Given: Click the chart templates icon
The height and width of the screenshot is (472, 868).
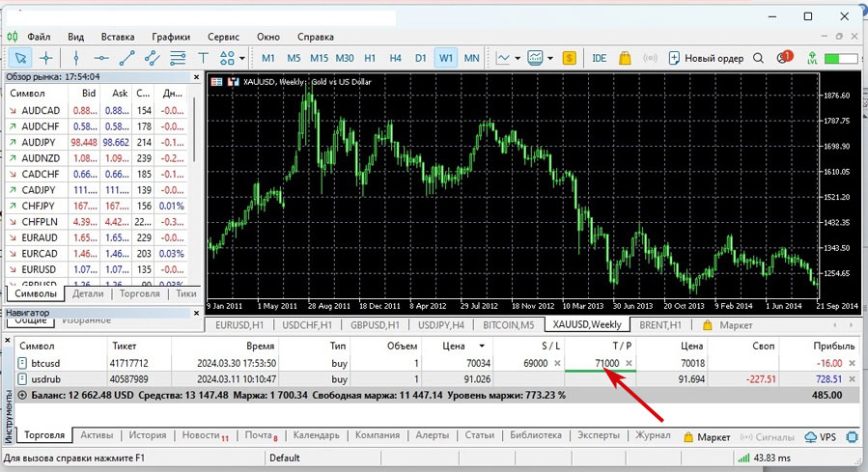Looking at the screenshot, I should tap(535, 58).
